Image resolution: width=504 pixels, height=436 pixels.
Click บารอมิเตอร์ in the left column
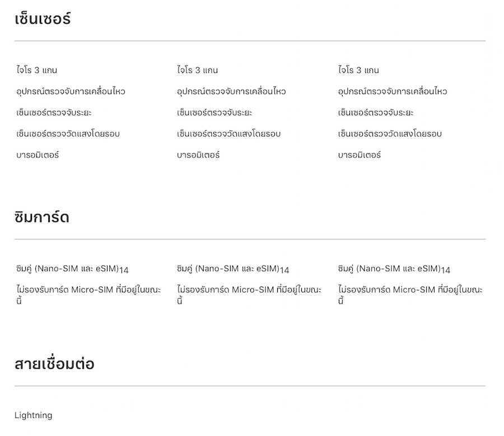38,155
